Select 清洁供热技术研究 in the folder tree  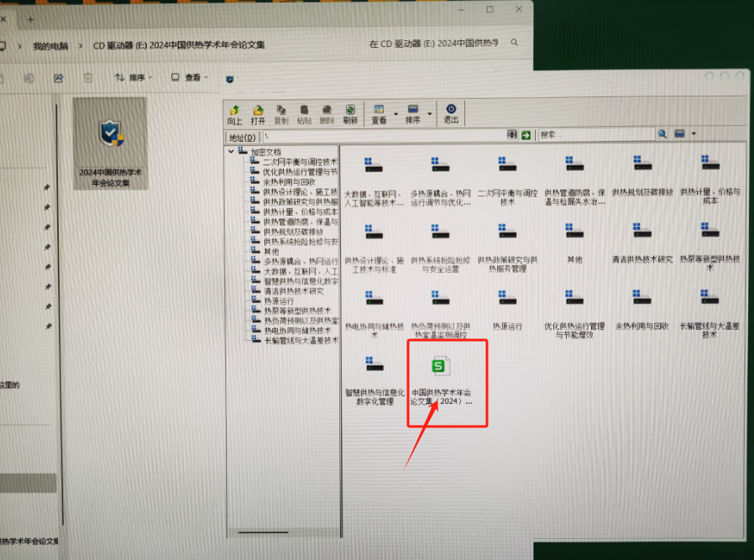(x=292, y=291)
